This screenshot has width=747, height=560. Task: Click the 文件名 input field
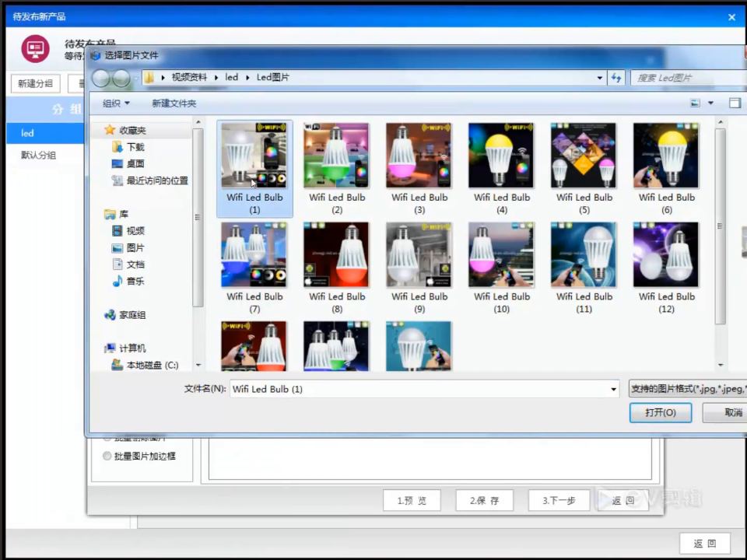(x=419, y=389)
